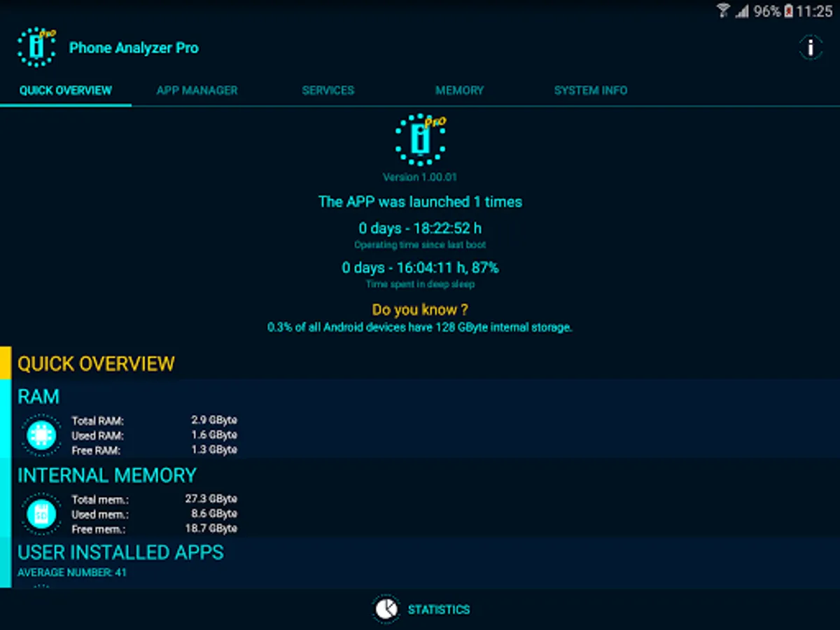The width and height of the screenshot is (840, 630).
Task: Tap the internal memory SD card icon
Action: 41,514
